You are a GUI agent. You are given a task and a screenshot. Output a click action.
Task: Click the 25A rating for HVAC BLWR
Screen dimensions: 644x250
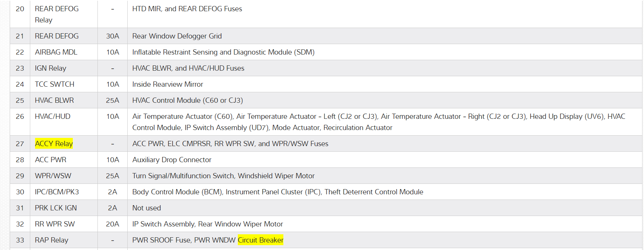point(112,100)
